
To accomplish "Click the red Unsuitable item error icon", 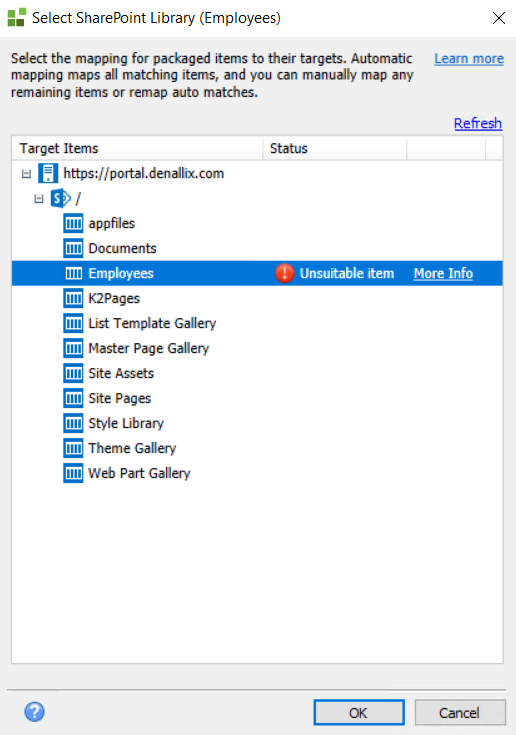I will coord(284,273).
